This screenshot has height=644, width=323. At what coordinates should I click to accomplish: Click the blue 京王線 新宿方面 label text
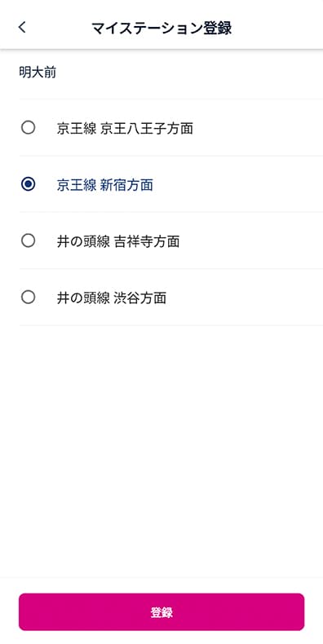(104, 185)
